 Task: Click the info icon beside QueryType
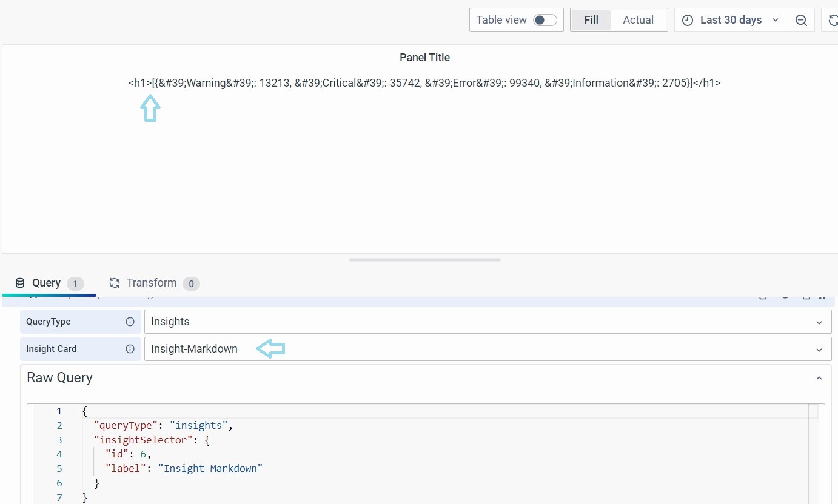tap(130, 322)
